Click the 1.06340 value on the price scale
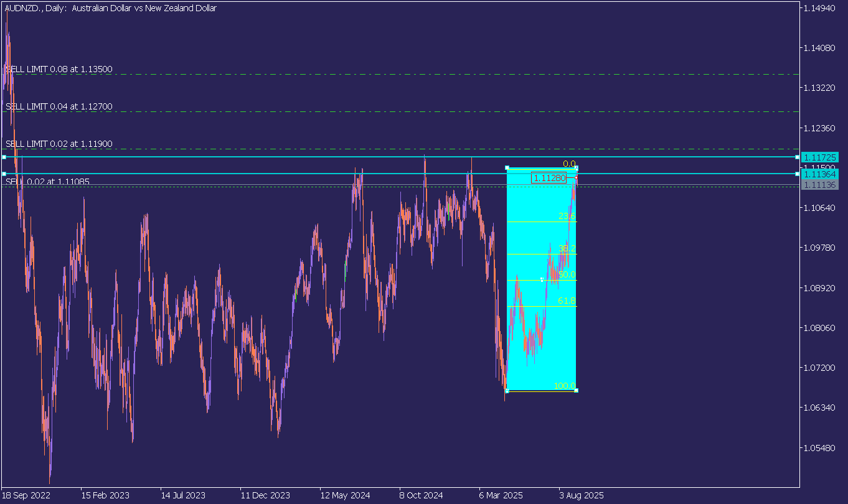 pos(819,408)
